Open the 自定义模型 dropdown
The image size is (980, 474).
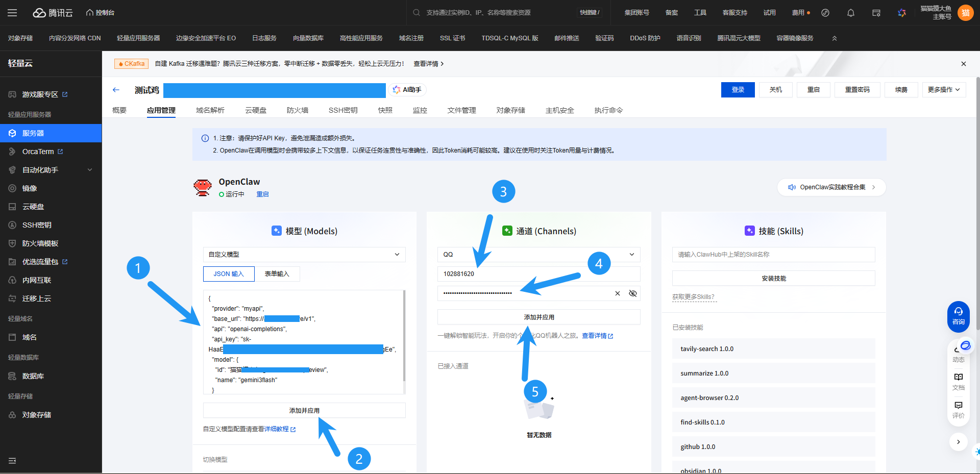[x=304, y=255]
